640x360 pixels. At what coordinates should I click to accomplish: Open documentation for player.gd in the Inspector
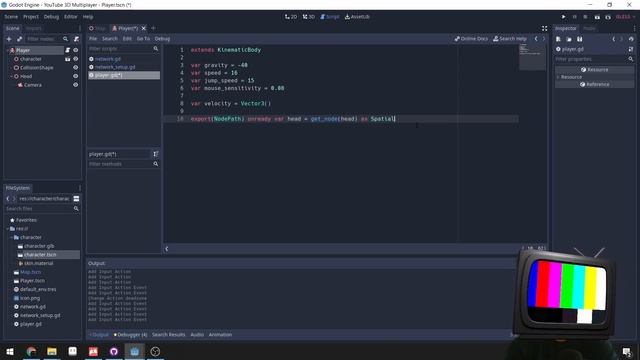pos(631,49)
